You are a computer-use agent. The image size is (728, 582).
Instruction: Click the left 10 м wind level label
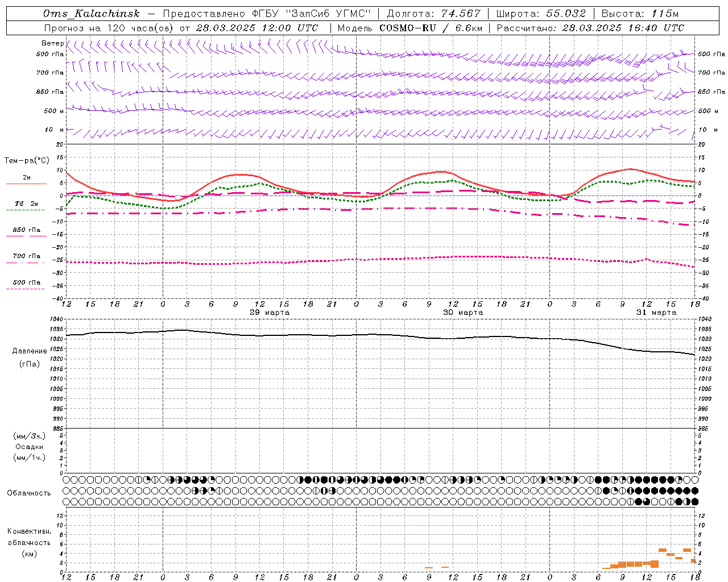[55, 130]
